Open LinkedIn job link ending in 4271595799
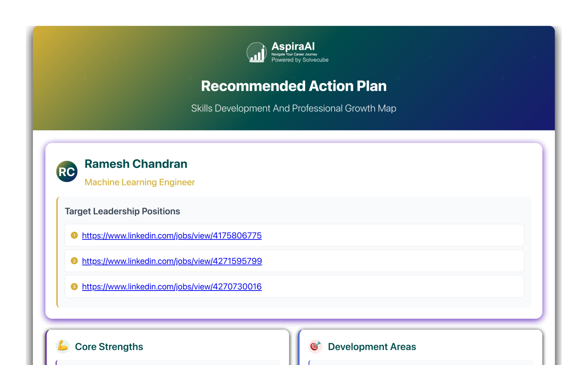Screen dimensions: 588x365 pos(172,261)
